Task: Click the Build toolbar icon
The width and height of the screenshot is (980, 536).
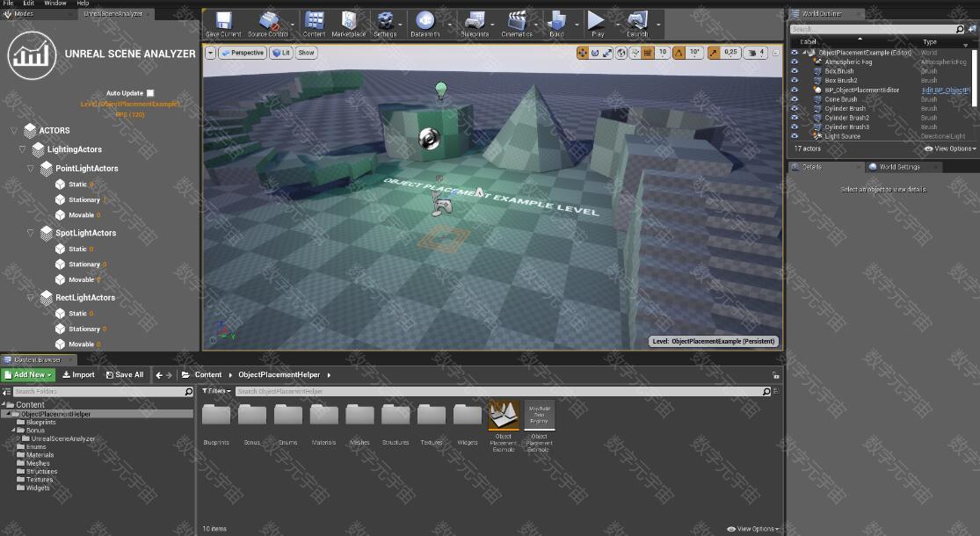Action: (x=556, y=22)
